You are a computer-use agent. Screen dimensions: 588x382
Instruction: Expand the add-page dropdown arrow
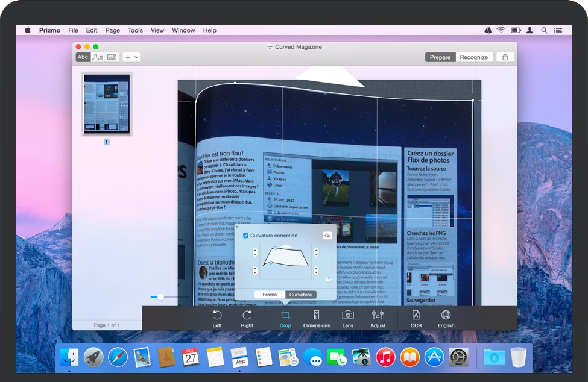137,57
